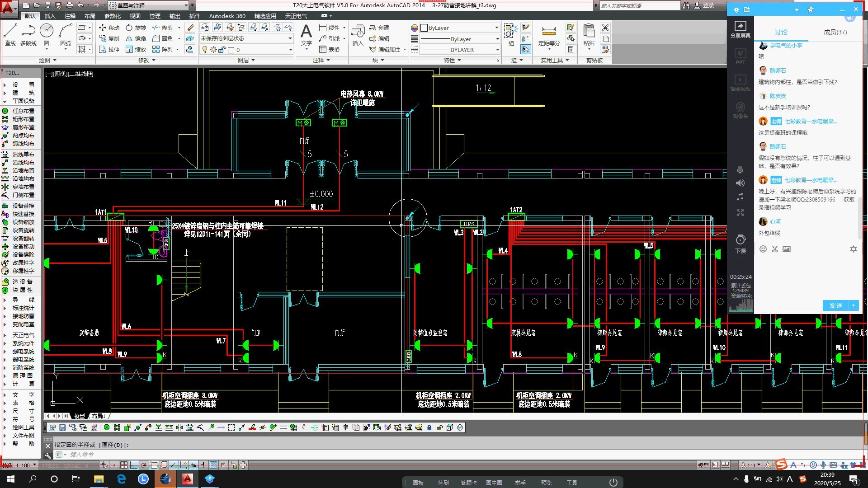
Task: Click the End Class (下课) icon
Action: pos(740,244)
